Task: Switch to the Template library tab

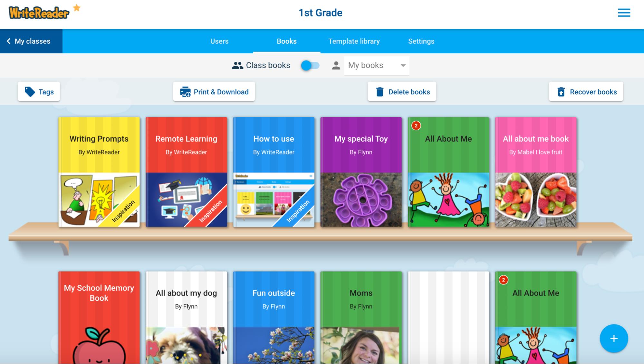Action: tap(354, 41)
